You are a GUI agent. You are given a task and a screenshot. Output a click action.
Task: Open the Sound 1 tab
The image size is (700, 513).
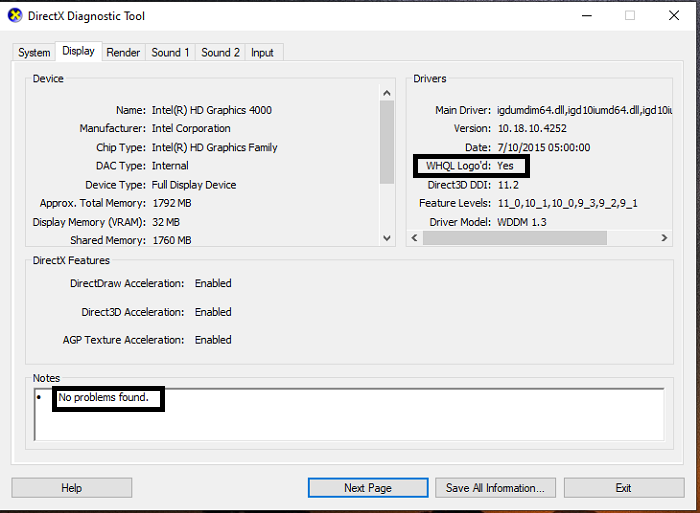(170, 52)
